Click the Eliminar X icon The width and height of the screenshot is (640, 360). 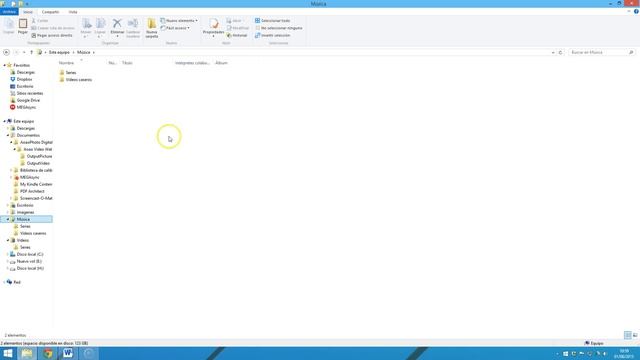(117, 23)
